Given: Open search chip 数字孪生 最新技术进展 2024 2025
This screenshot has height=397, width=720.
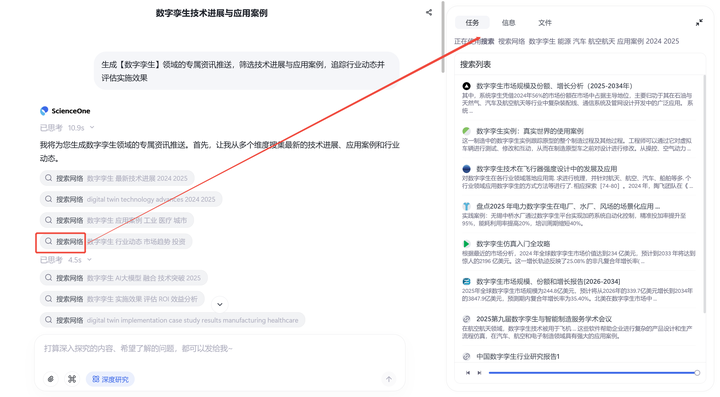Looking at the screenshot, I should pos(117,178).
